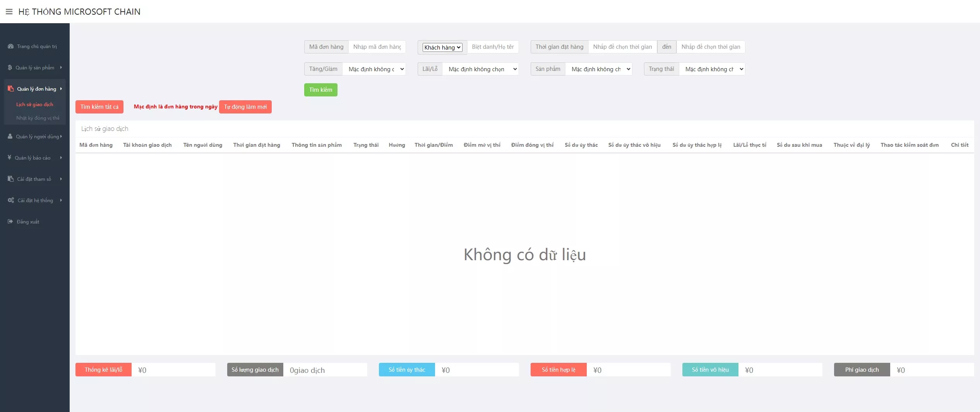Open the Lãi/Lỗ dropdown

click(x=481, y=69)
